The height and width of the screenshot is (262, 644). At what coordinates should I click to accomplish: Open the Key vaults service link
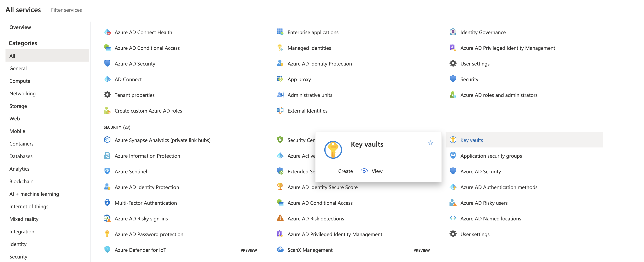(472, 140)
